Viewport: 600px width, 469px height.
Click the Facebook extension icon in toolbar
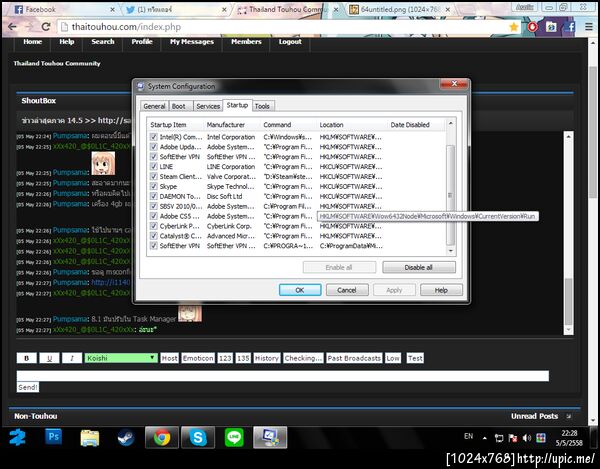pyautogui.click(x=570, y=27)
